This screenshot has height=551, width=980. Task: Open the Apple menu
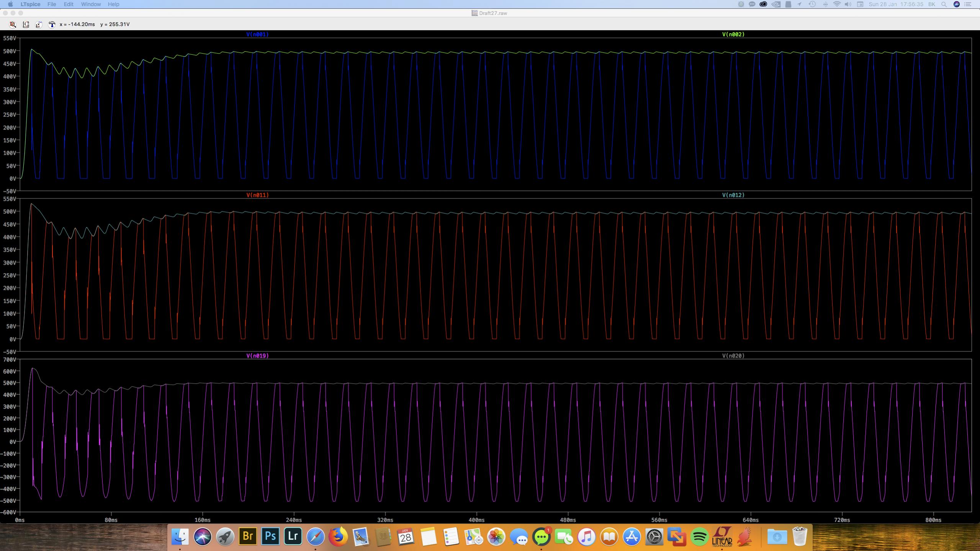point(10,4)
